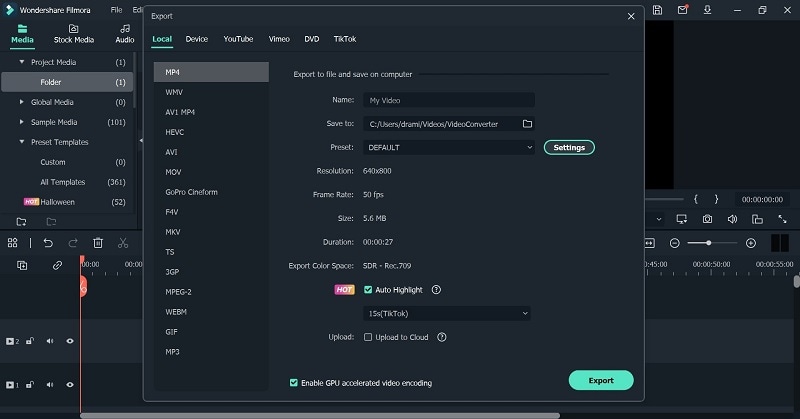Toggle lock on video track 2

tap(30, 341)
